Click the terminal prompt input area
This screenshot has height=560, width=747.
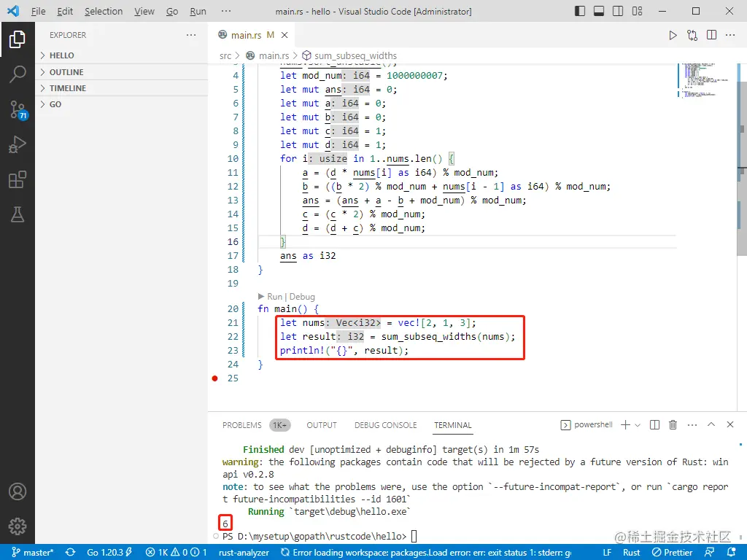[414, 536]
